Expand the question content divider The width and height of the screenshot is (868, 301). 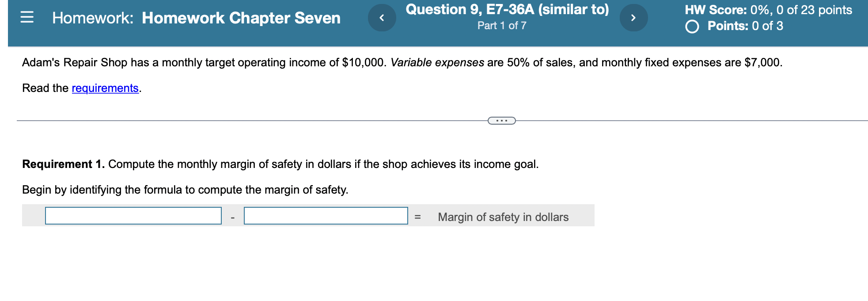[501, 120]
